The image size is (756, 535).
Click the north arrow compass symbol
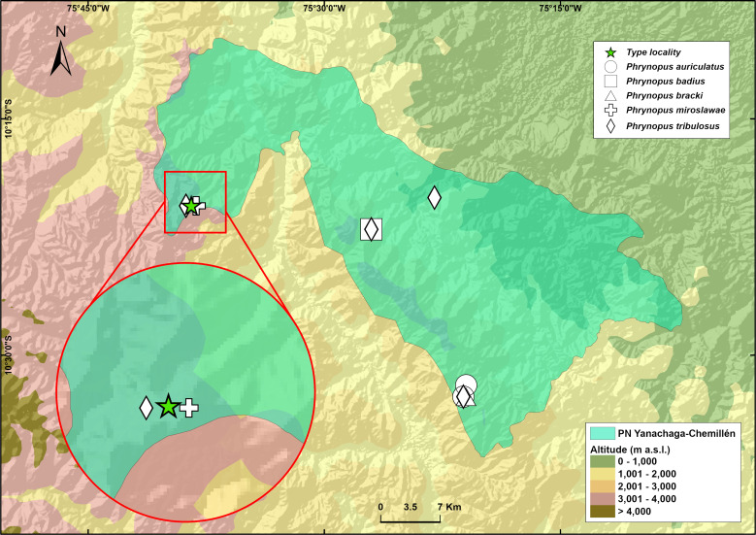(61, 58)
